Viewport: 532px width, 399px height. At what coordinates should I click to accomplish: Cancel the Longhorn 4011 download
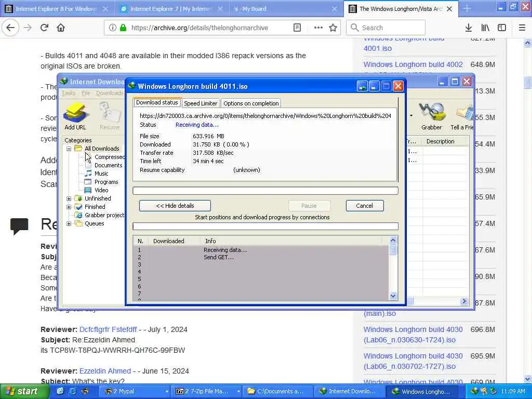tap(365, 206)
